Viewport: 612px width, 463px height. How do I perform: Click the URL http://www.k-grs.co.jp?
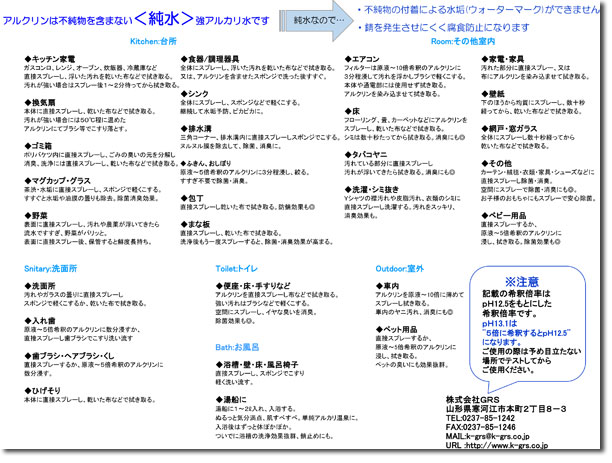[x=507, y=445]
